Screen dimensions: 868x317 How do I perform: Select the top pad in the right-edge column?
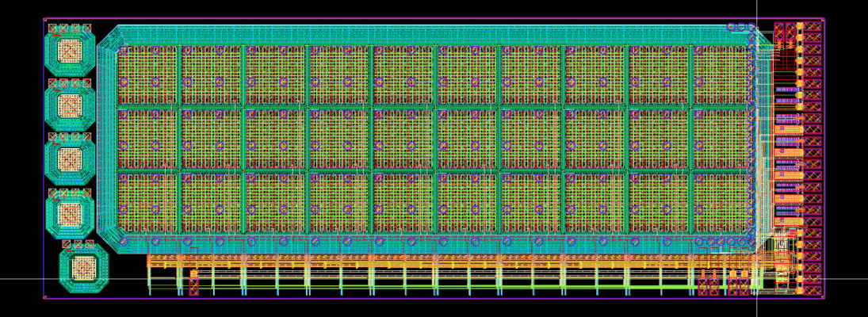click(x=813, y=26)
